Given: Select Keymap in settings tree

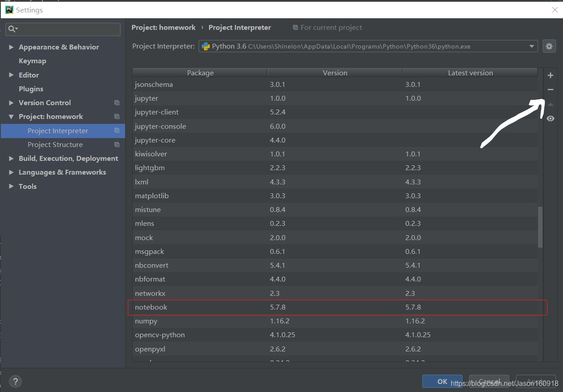Looking at the screenshot, I should (x=32, y=61).
